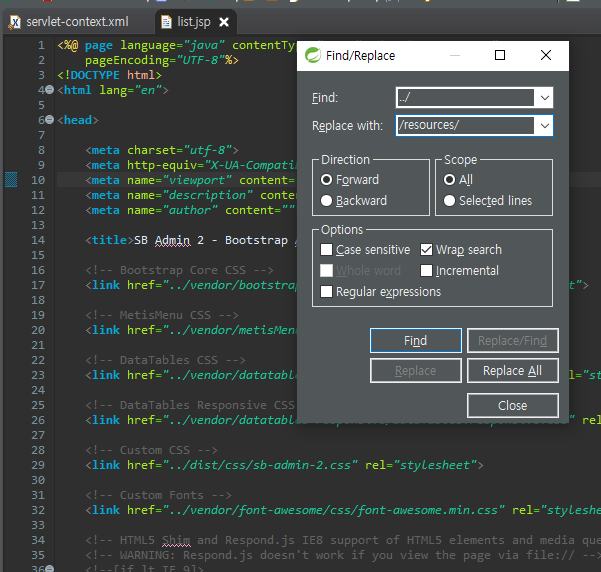Toggle the Whole word checkbox
The height and width of the screenshot is (572, 601).
tap(326, 271)
